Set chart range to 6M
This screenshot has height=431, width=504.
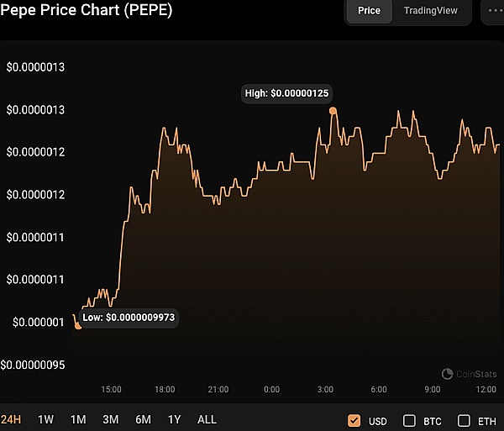[x=143, y=419]
